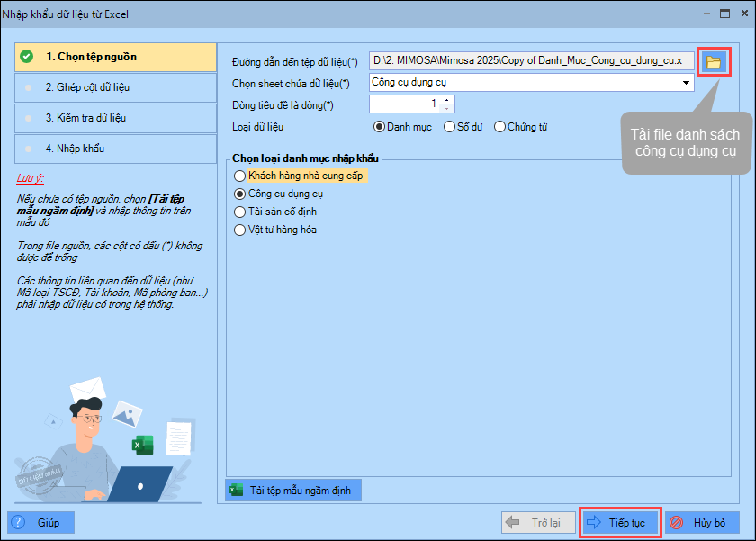The height and width of the screenshot is (541, 756).
Task: Expand the sheet selection dropdown
Action: (686, 83)
